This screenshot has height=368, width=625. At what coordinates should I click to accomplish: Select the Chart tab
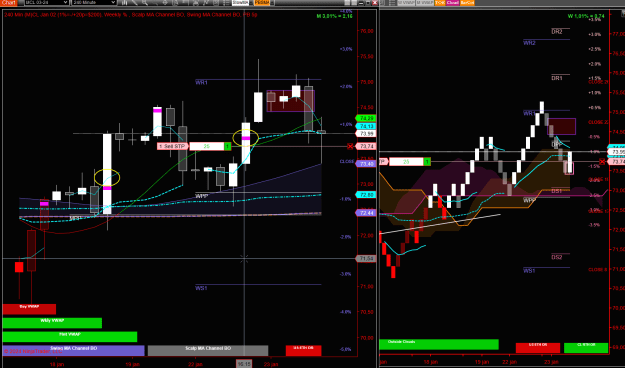(8, 2)
